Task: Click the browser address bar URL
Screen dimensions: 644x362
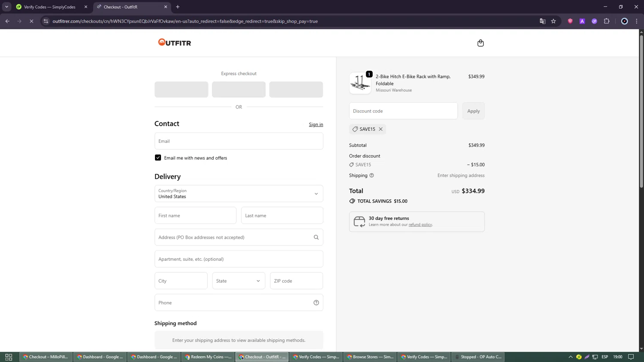Action: click(185, 21)
